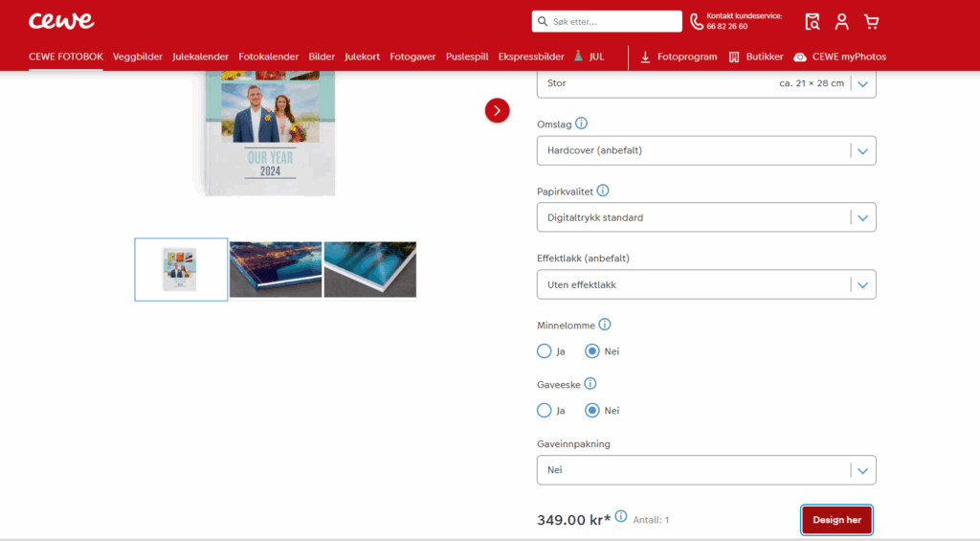Open the user account icon
The height and width of the screenshot is (541, 980).
pyautogui.click(x=841, y=21)
